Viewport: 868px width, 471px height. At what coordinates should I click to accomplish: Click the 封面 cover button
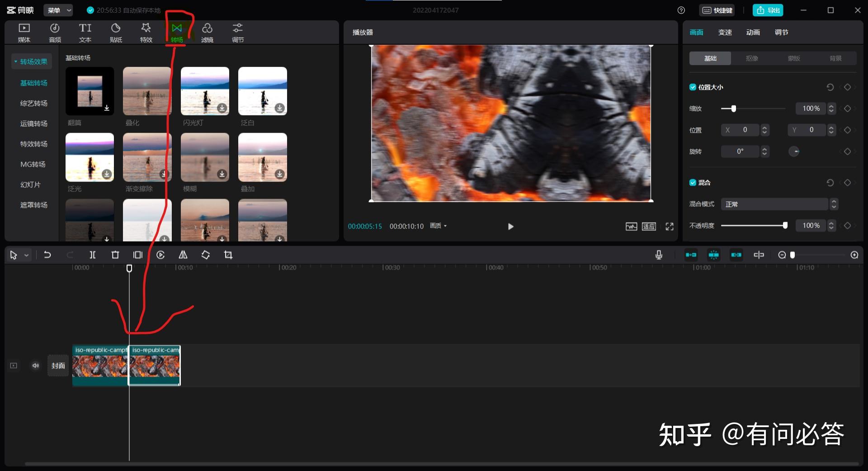pyautogui.click(x=58, y=366)
